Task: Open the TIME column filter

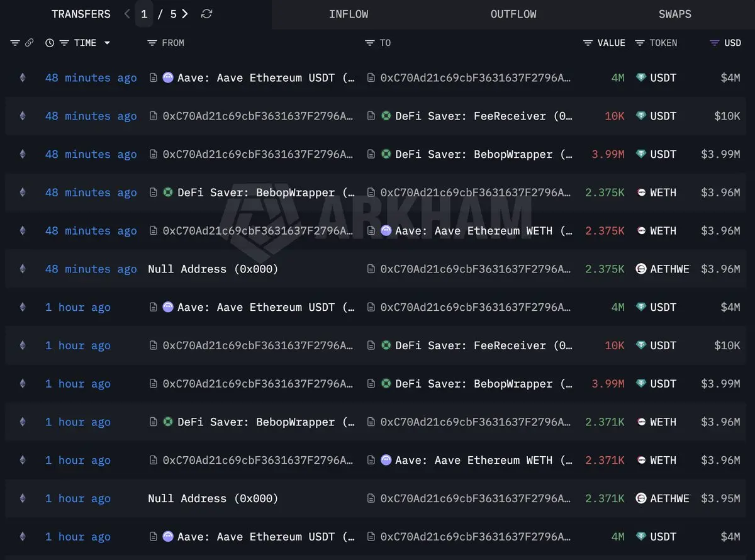Action: tap(64, 43)
